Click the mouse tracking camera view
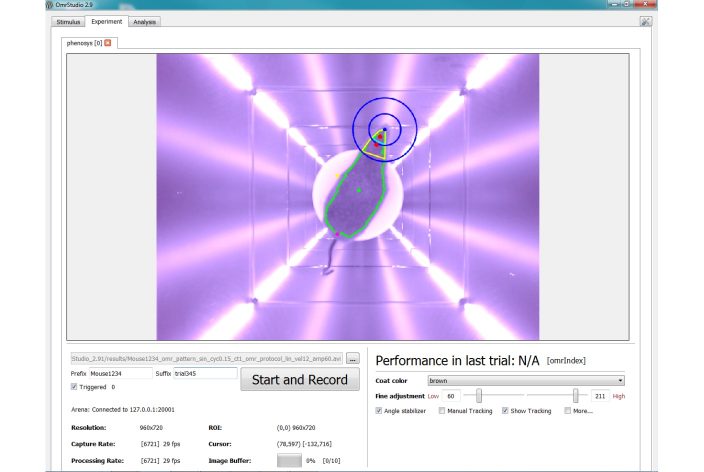704x472 pixels. click(348, 197)
